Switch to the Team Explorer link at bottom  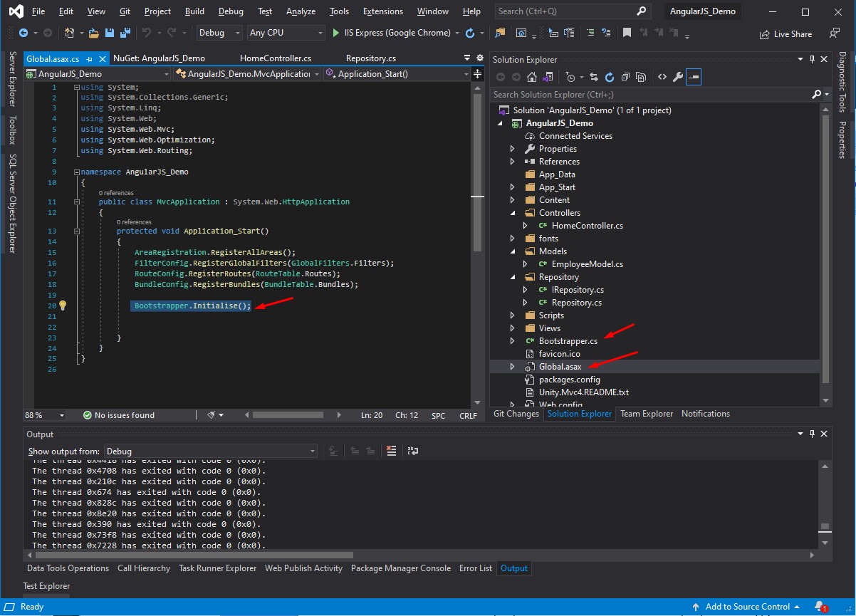coord(646,413)
